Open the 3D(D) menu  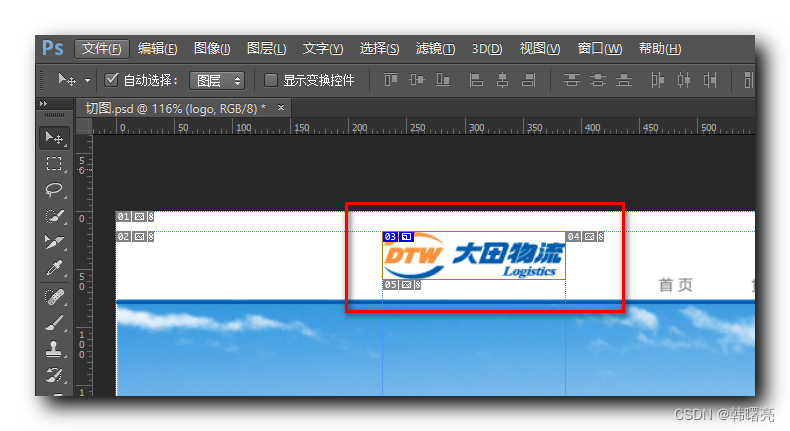click(x=487, y=48)
